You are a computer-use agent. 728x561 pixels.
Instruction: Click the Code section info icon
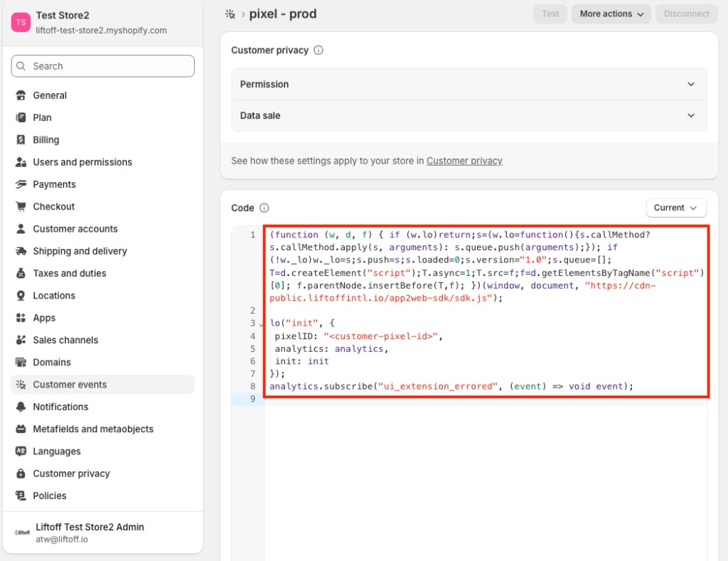click(264, 208)
